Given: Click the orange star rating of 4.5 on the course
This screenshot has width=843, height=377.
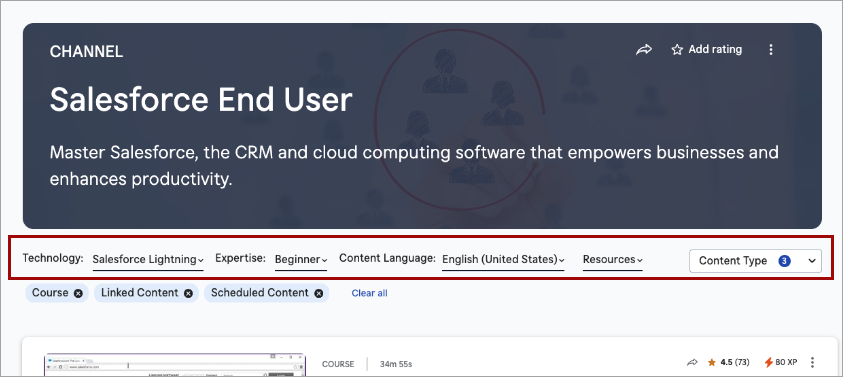Looking at the screenshot, I should pos(712,363).
